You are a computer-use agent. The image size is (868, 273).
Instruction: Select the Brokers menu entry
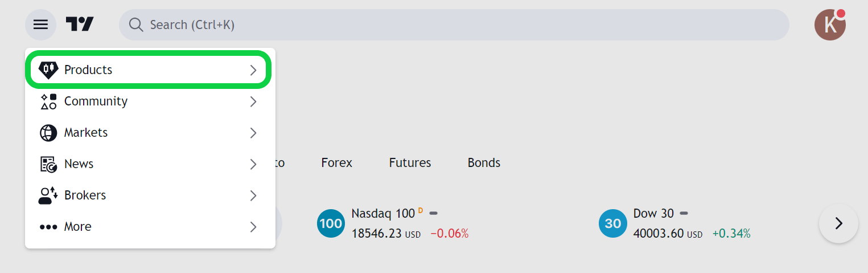[x=150, y=195]
